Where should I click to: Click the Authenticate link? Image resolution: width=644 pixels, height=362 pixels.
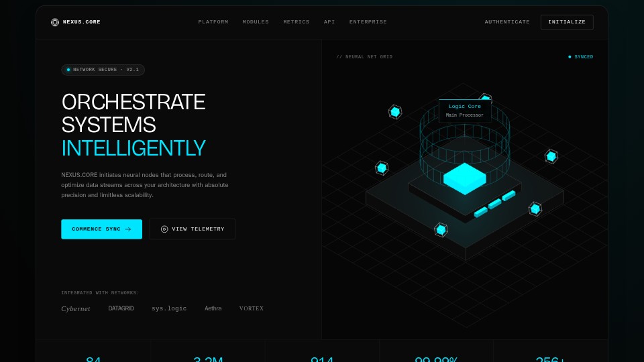tap(507, 22)
